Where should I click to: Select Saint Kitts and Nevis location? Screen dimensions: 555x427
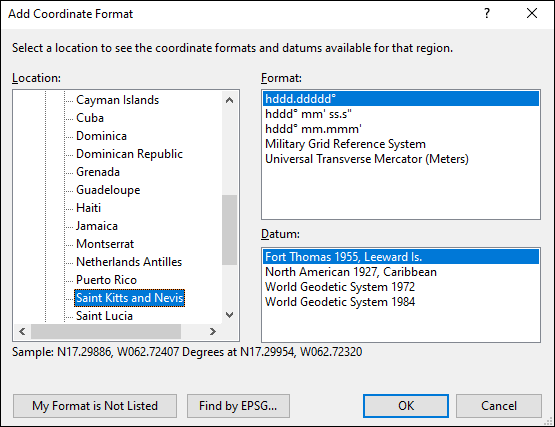[130, 298]
